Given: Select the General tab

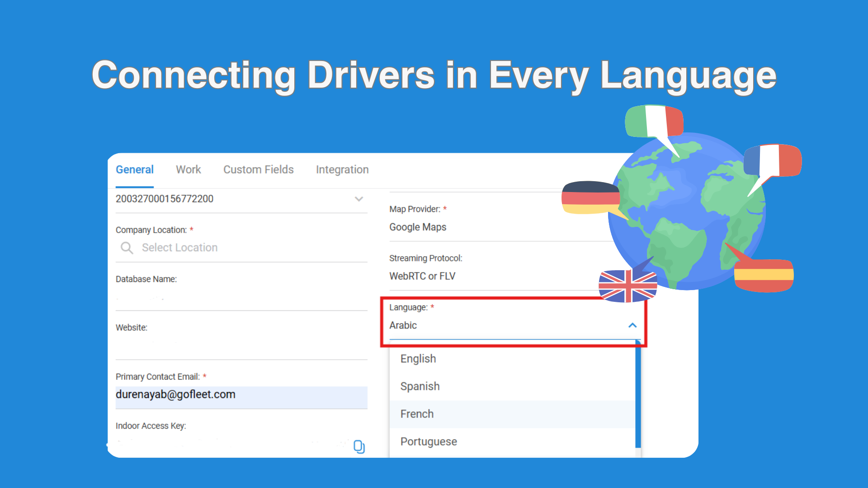Looking at the screenshot, I should point(135,169).
